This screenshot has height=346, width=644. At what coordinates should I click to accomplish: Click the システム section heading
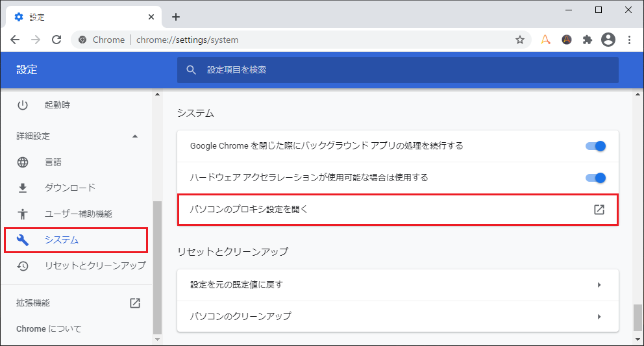195,114
